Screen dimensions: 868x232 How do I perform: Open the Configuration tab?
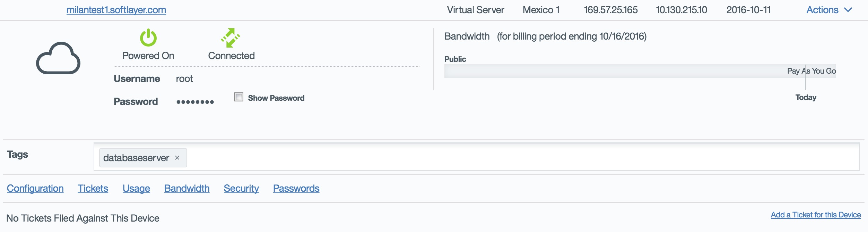click(35, 188)
